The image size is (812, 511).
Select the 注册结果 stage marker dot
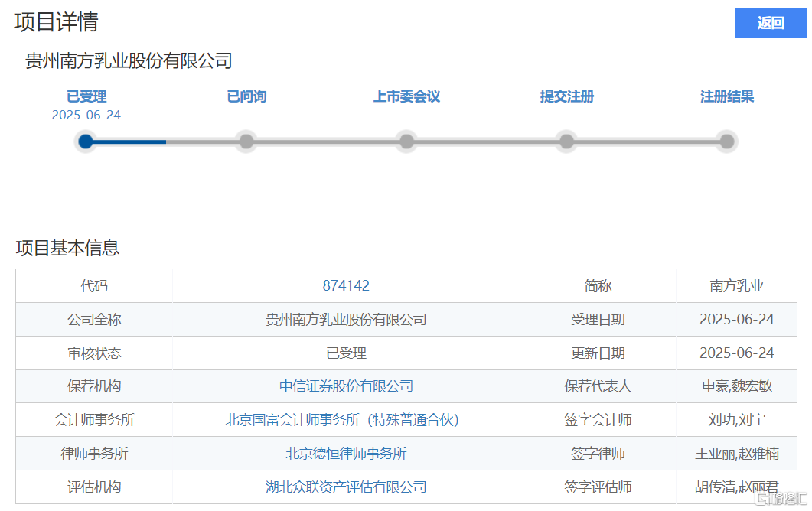[x=727, y=142]
